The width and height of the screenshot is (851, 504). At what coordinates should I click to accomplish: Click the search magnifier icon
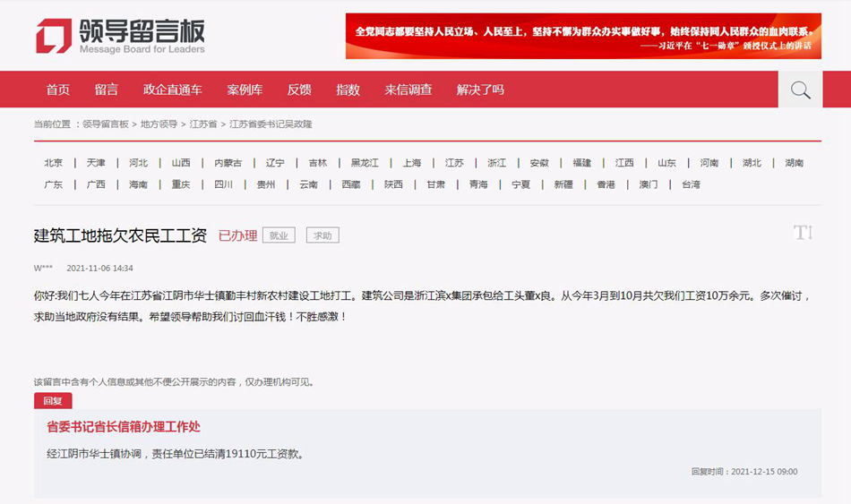800,90
